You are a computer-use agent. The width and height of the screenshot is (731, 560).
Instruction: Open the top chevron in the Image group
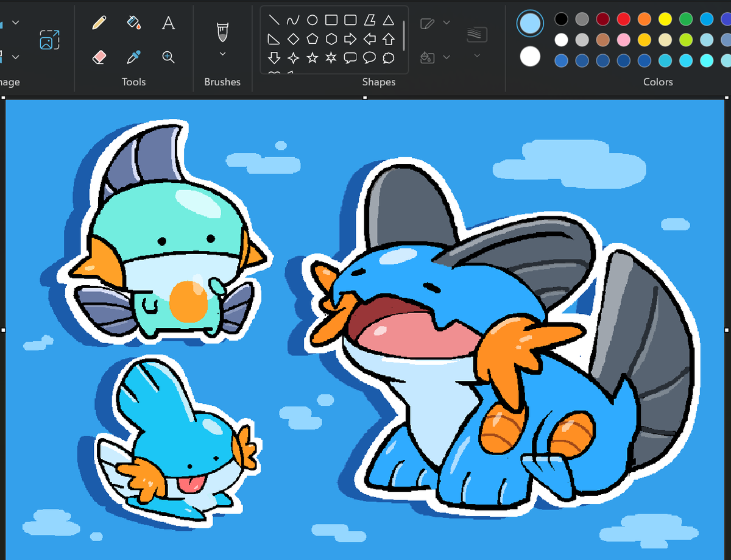(x=16, y=23)
